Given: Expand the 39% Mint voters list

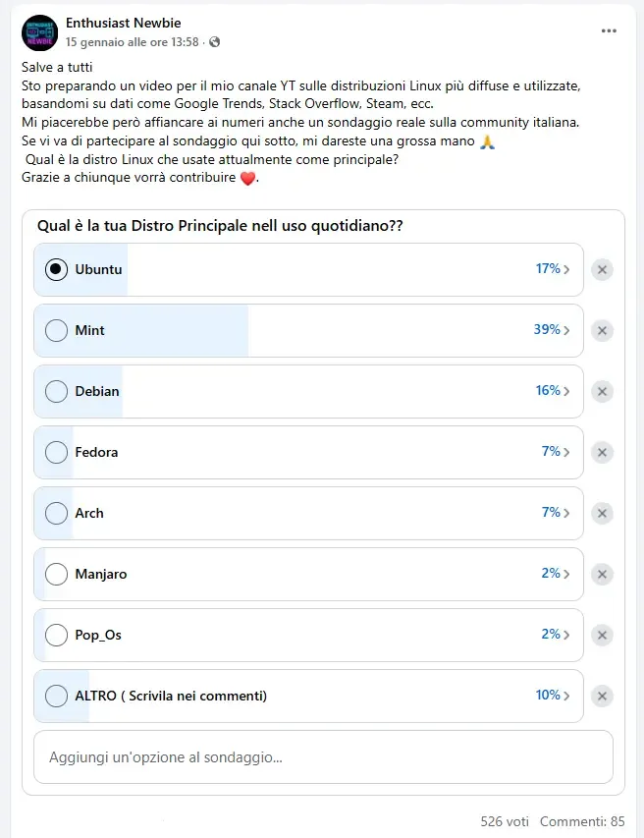Looking at the screenshot, I should 552,330.
